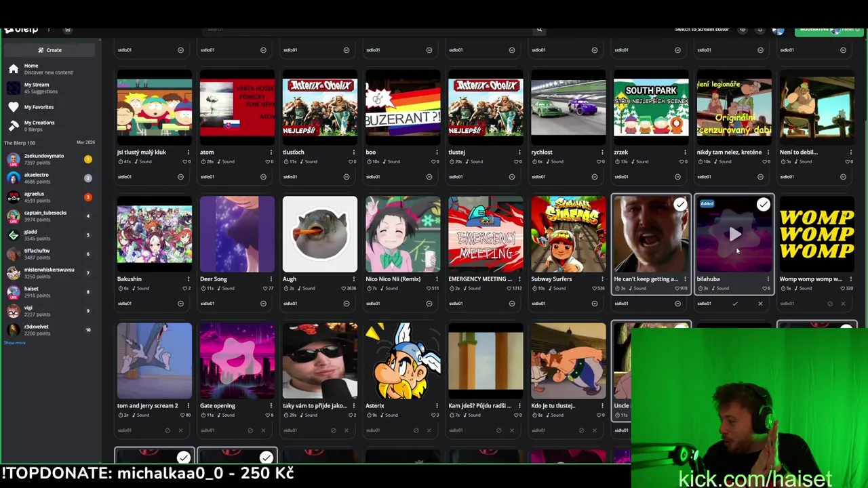Like the Deer Song heart icon

pyautogui.click(x=264, y=288)
